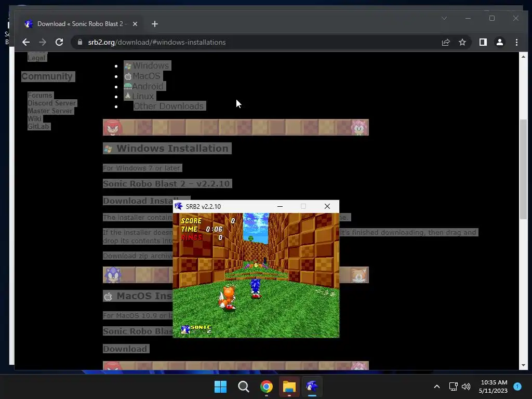Open a new browser tab

155,24
